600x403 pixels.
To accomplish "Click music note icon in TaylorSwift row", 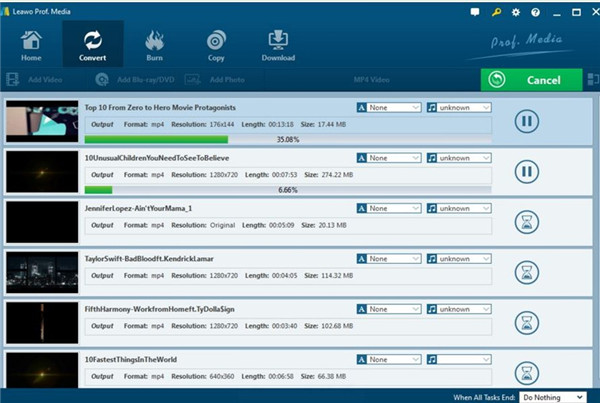I will coord(432,259).
